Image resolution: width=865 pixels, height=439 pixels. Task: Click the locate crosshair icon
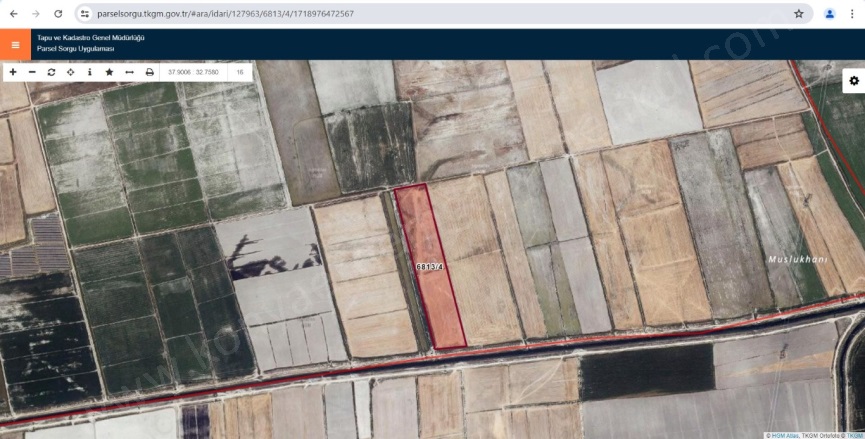point(70,72)
